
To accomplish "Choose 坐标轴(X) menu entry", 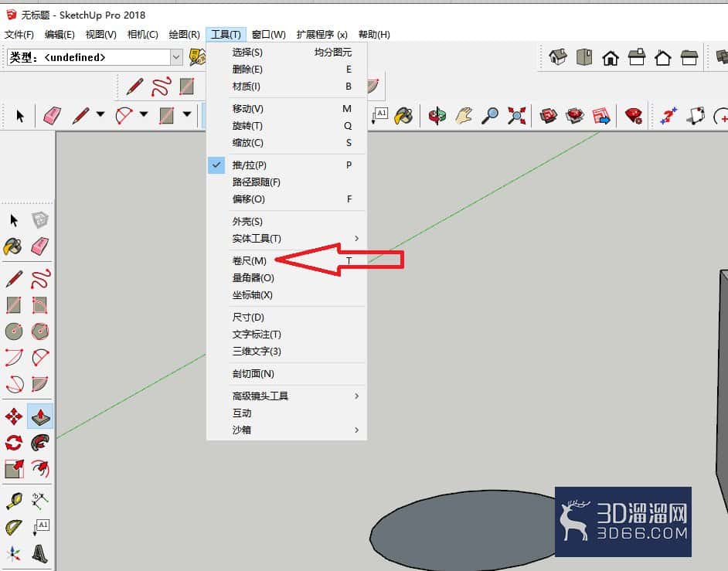I will (287, 295).
